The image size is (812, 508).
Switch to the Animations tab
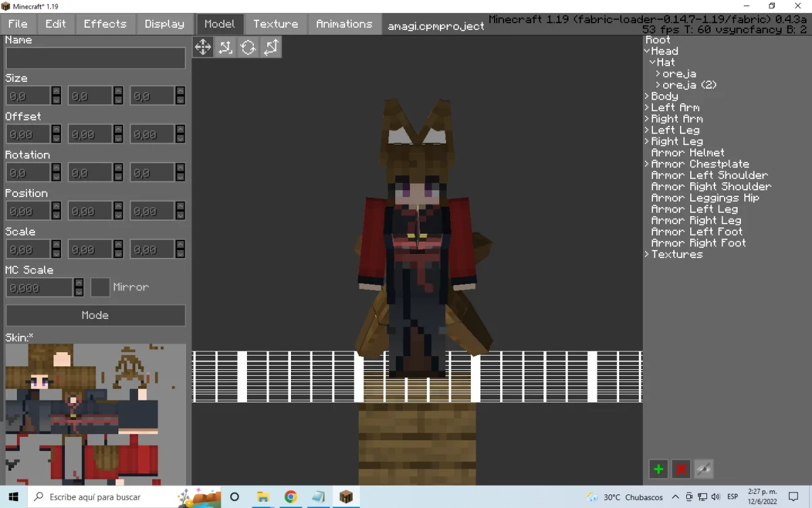click(x=344, y=24)
